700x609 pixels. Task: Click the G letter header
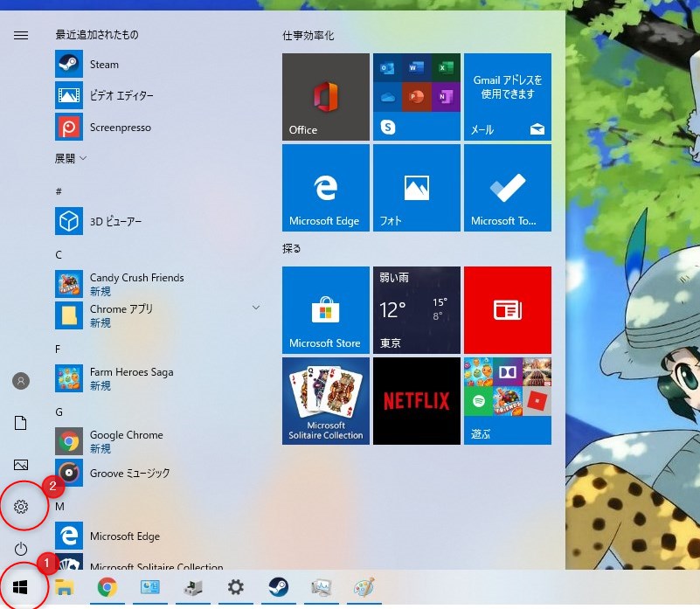(x=59, y=412)
